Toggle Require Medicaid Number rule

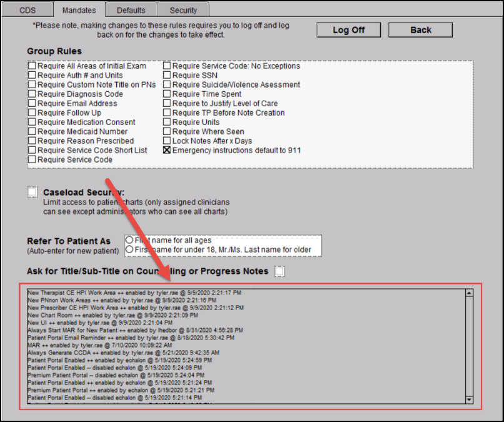[32, 132]
